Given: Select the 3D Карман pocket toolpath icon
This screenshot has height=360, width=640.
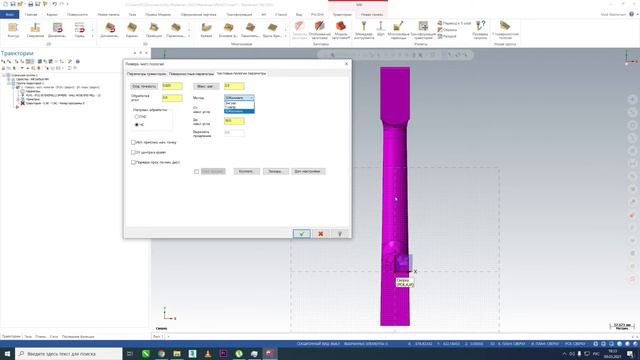Looking at the screenshot, I should pos(132,29).
